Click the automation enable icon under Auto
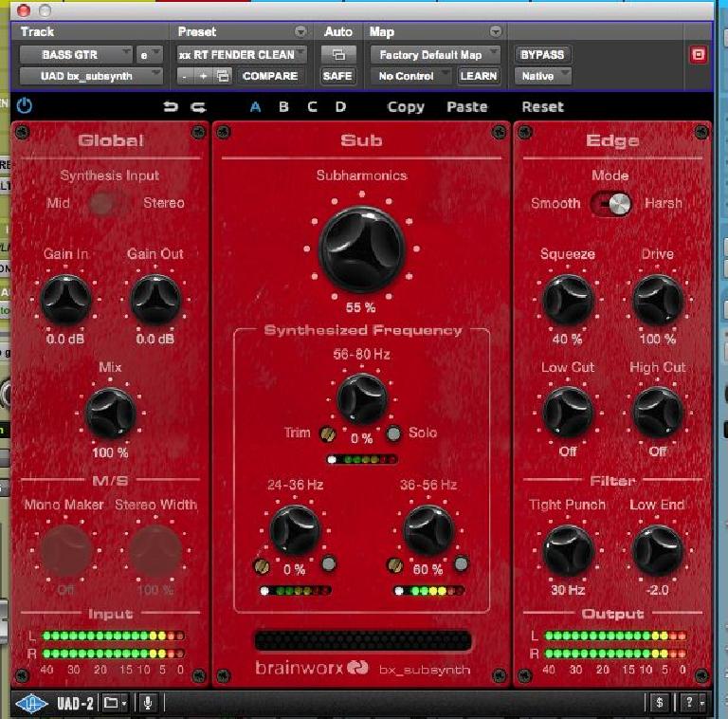728x719 pixels. (x=339, y=55)
